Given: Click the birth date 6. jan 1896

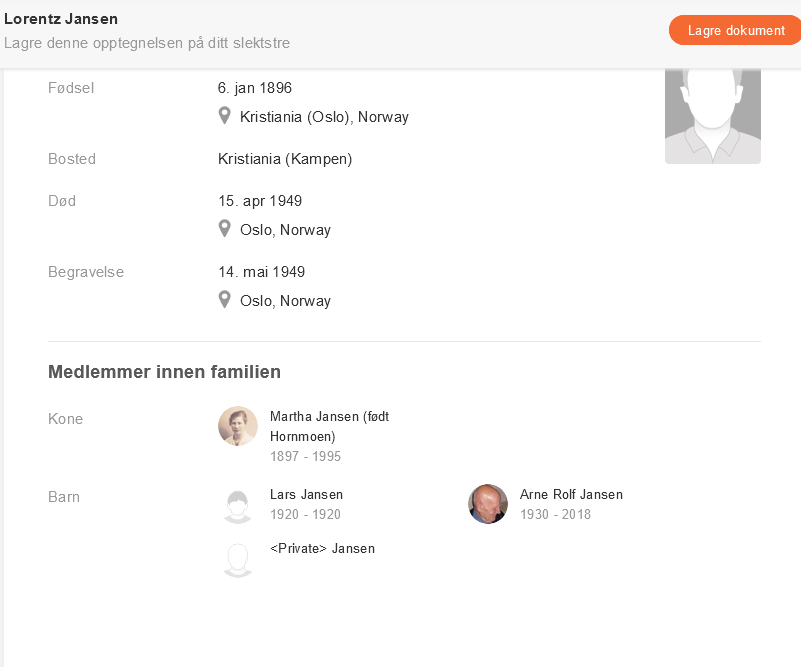Looking at the screenshot, I should [255, 88].
